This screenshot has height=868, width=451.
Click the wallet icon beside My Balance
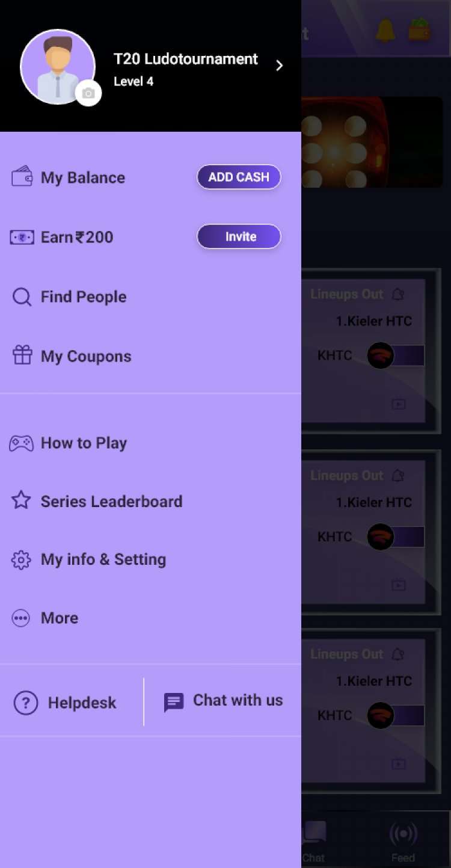pos(22,177)
